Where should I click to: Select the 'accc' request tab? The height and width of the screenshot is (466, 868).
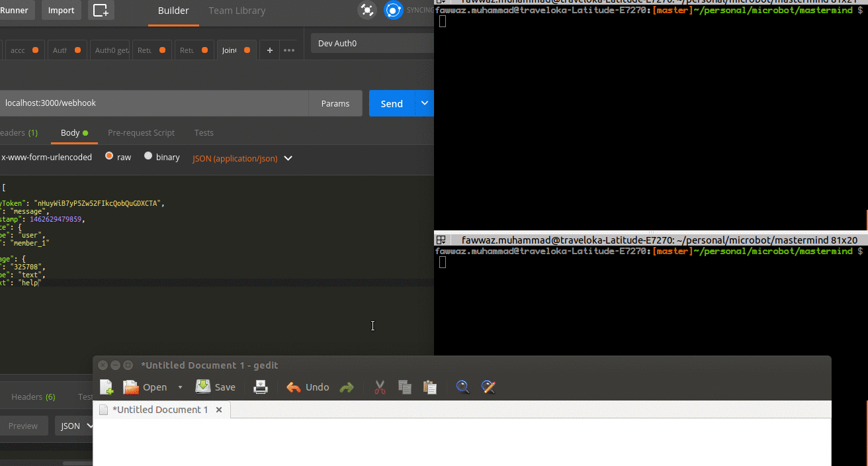pyautogui.click(x=24, y=50)
